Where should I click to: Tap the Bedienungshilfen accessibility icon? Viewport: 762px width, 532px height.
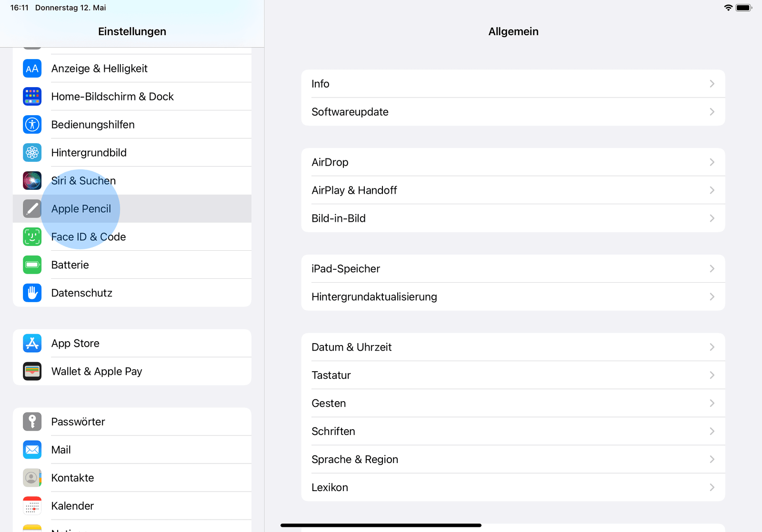32,125
